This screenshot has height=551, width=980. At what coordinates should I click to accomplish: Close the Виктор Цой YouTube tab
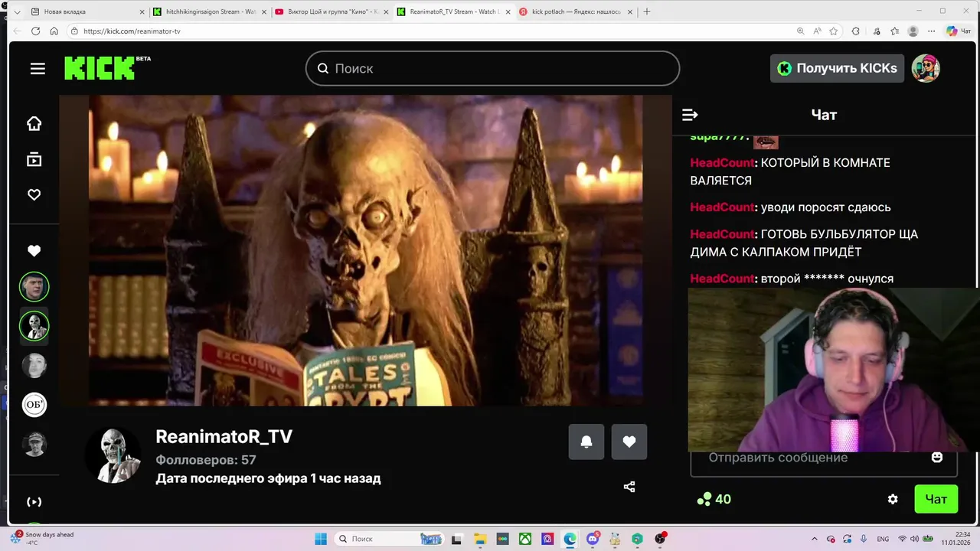pyautogui.click(x=386, y=11)
